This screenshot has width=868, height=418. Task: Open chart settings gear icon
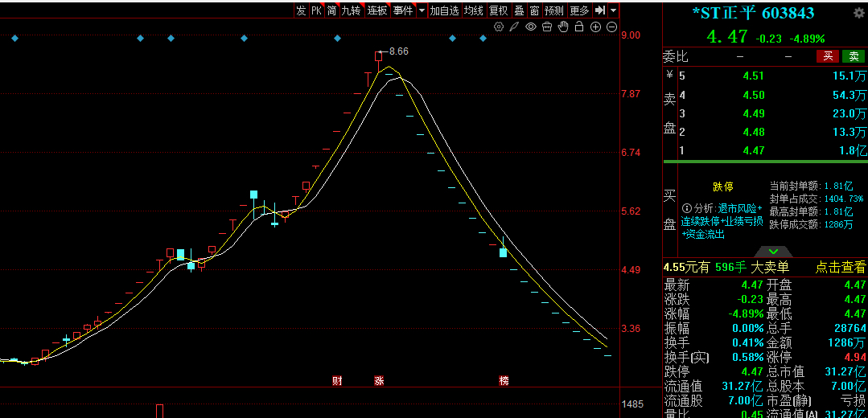[499, 27]
